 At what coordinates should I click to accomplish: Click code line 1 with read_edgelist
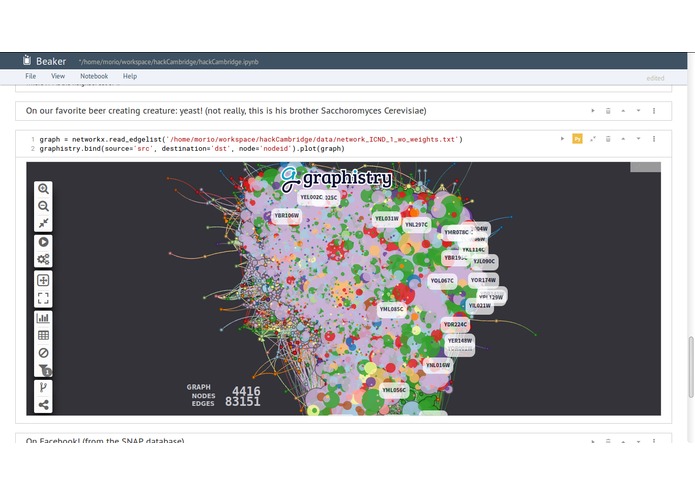tap(251, 140)
